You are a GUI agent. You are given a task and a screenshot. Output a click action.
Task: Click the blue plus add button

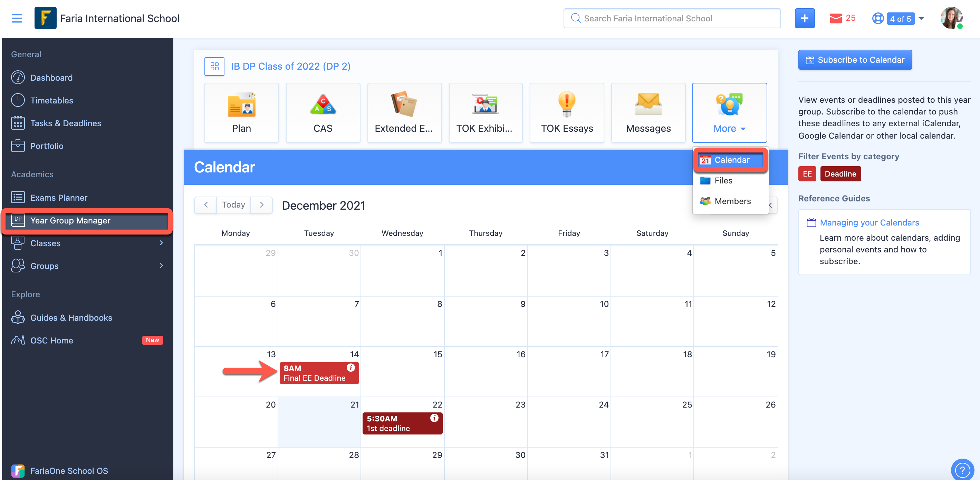tap(804, 18)
